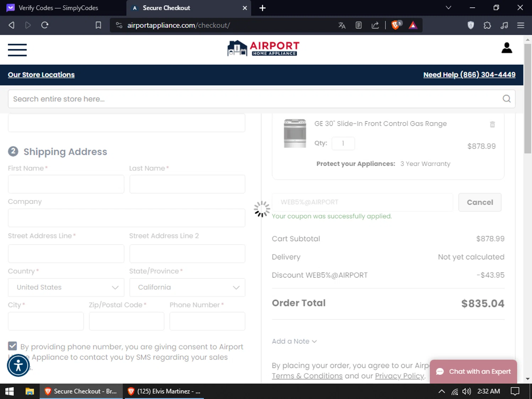Click the City field
This screenshot has height=399, width=532.
click(46, 321)
